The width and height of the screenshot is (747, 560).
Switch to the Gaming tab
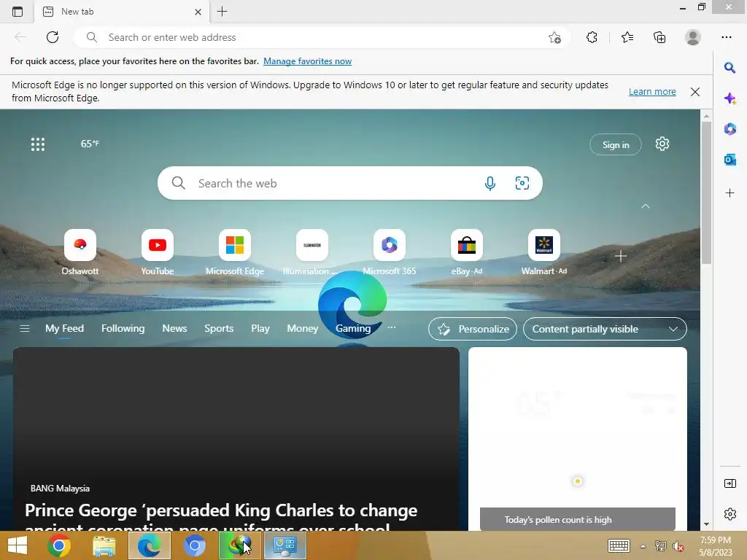pyautogui.click(x=353, y=329)
